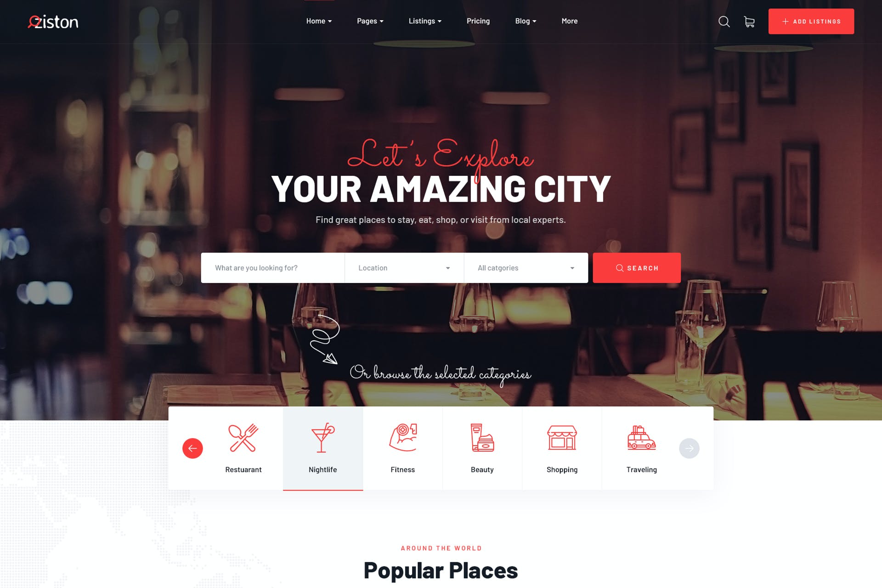Click the shopping cart icon
The image size is (882, 588).
click(749, 22)
